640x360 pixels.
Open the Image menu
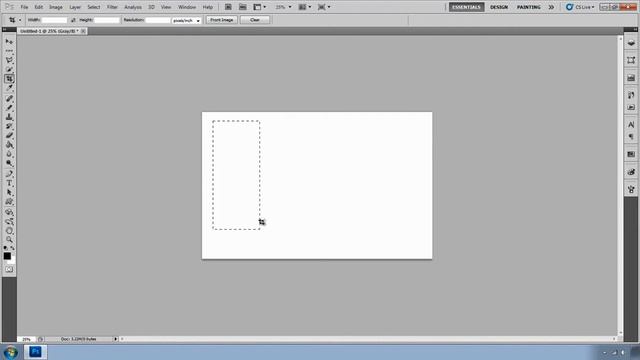tap(56, 7)
